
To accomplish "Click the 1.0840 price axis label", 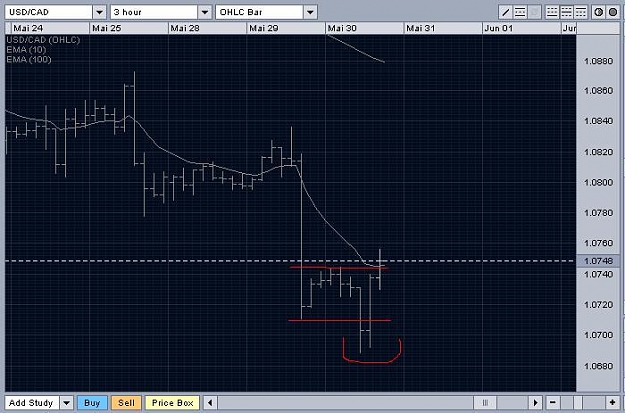I will tap(598, 121).
